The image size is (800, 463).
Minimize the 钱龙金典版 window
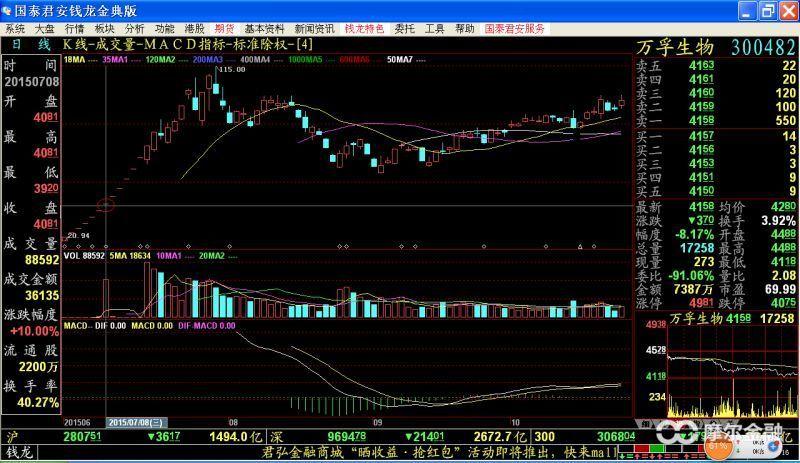747,11
